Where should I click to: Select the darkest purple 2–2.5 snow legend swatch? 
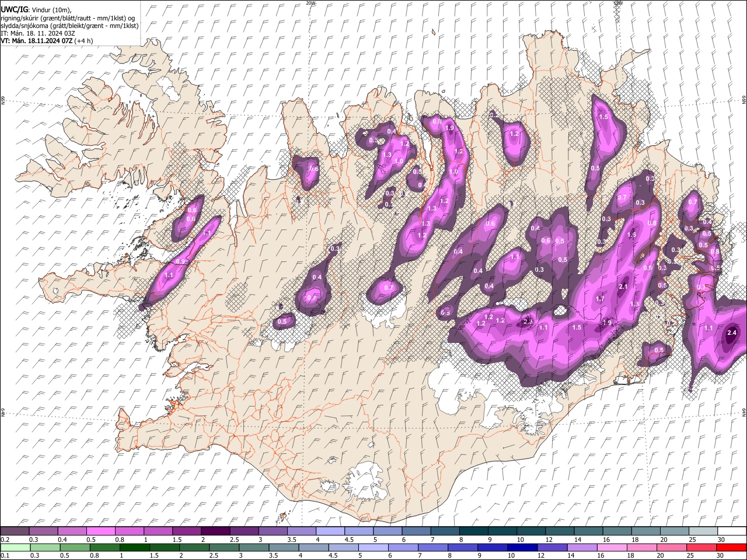215,531
